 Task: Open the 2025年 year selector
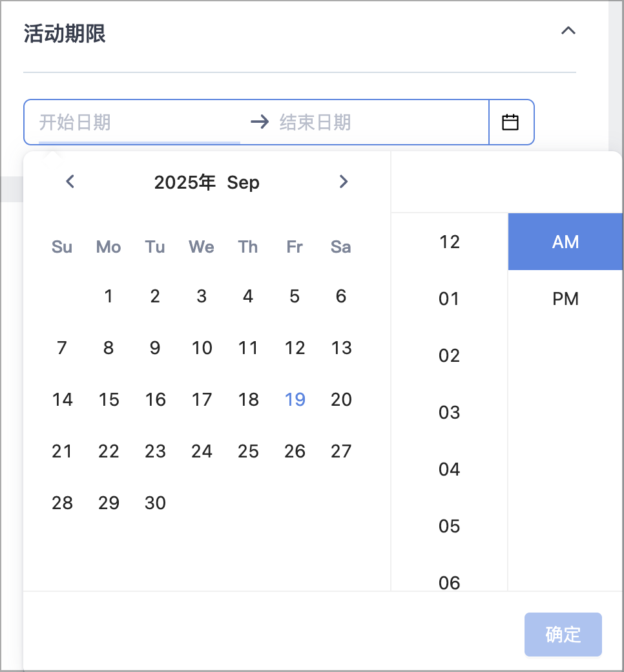click(185, 182)
